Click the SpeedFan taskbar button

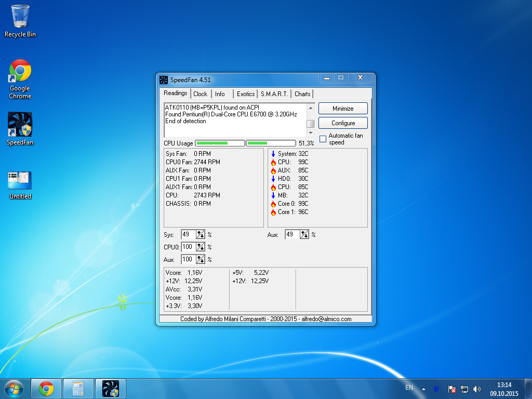click(x=110, y=389)
